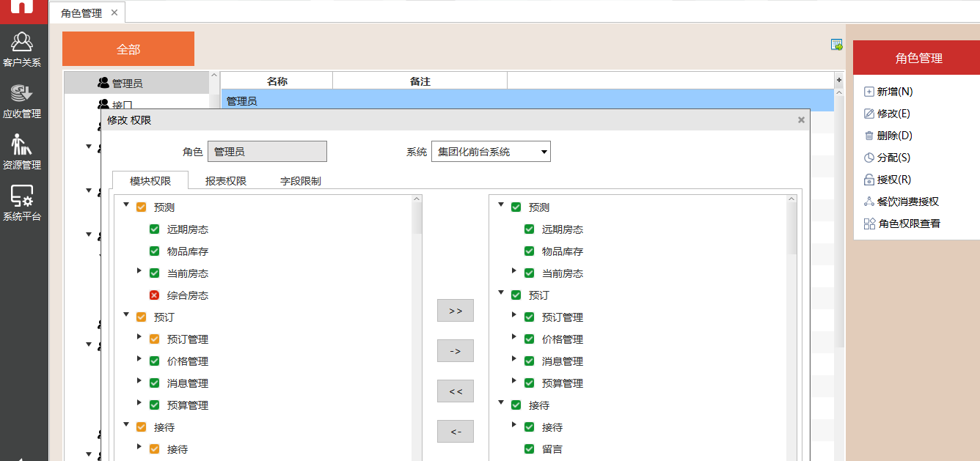Screen dimensions: 980x461
Task: Click the >> move all button
Action: pos(455,311)
